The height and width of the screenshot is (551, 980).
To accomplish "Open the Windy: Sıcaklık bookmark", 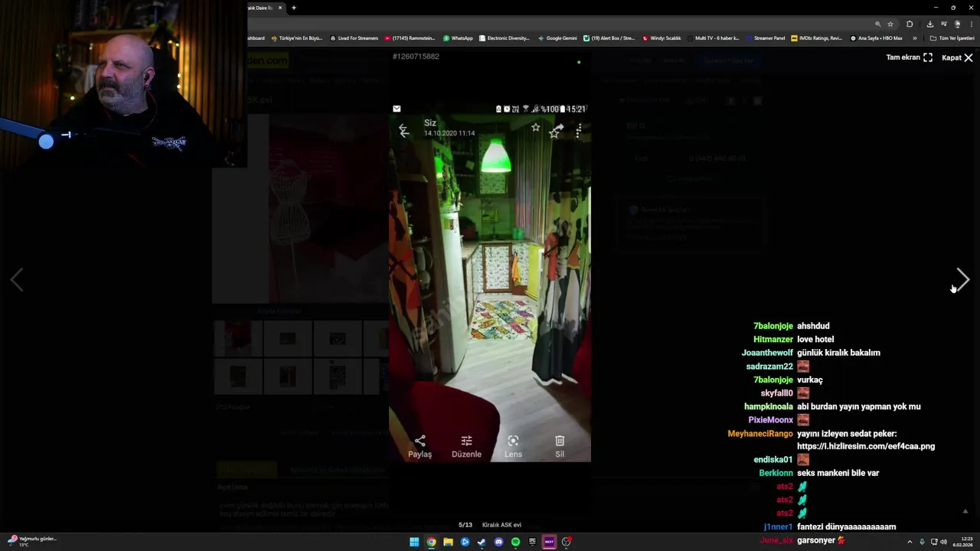I will [661, 38].
